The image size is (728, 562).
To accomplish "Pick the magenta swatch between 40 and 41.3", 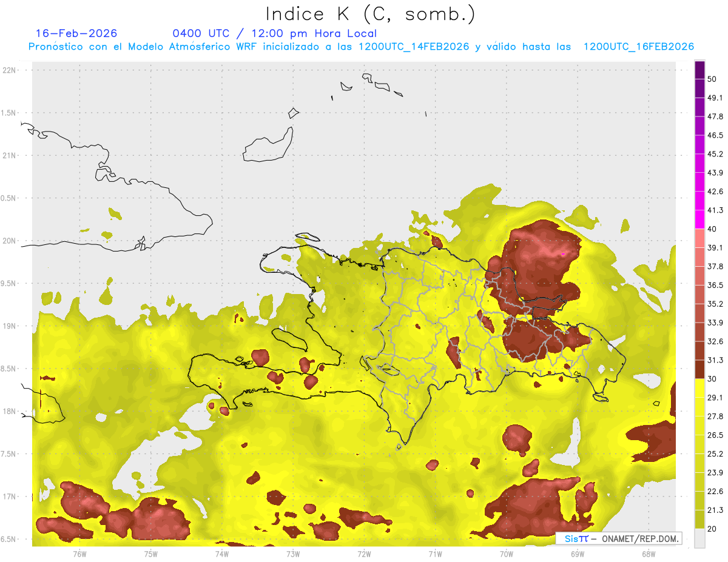I will (x=699, y=219).
